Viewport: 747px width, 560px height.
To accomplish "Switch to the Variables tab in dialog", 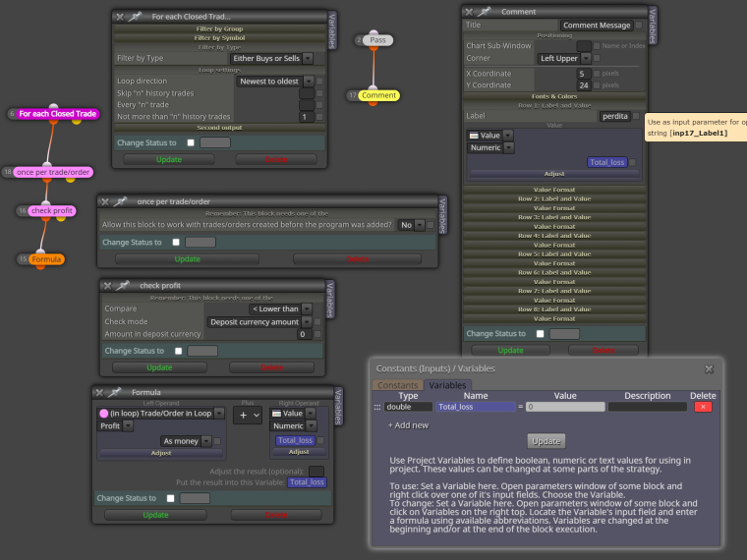I will click(x=447, y=385).
